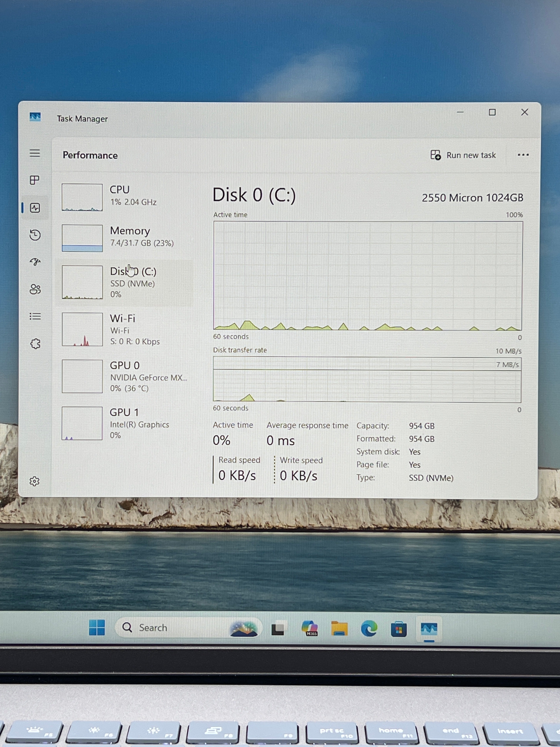Image resolution: width=560 pixels, height=747 pixels.
Task: Close the Task Manager window
Action: pos(525,112)
